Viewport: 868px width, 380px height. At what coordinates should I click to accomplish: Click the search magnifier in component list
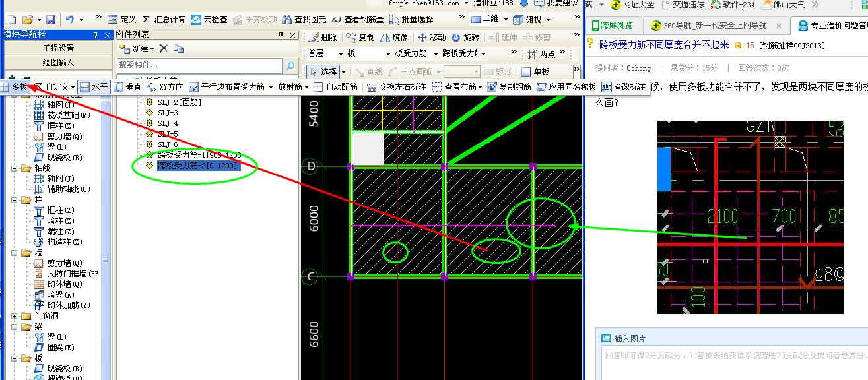point(290,65)
